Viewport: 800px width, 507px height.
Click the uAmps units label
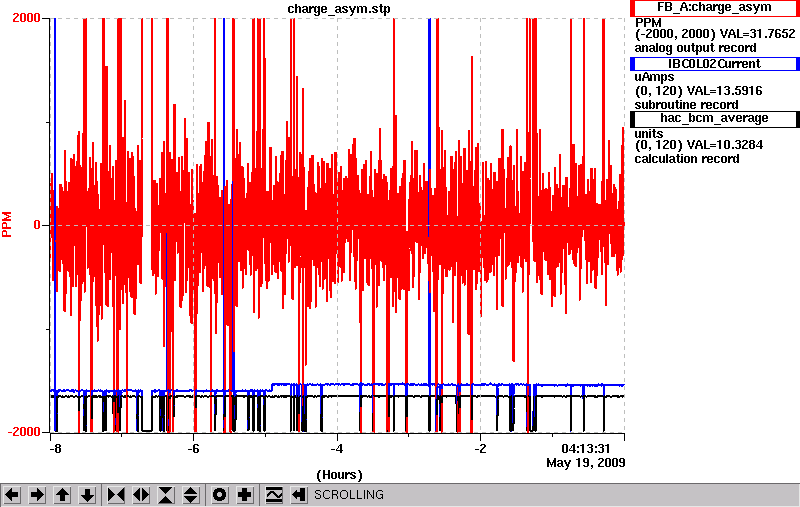[x=654, y=77]
